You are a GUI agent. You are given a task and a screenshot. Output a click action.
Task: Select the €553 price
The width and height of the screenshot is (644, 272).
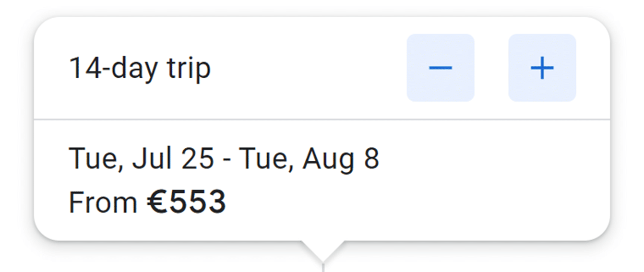click(186, 202)
